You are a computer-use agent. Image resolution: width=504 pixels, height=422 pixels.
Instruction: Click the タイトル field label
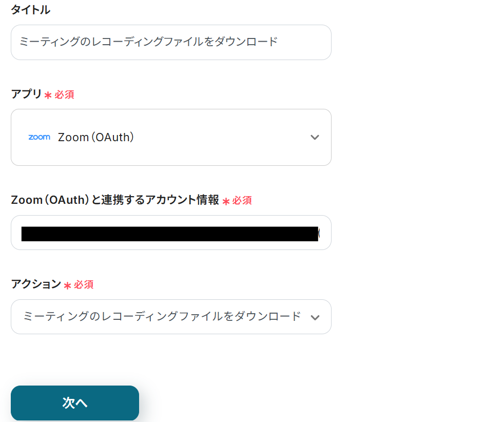click(31, 10)
